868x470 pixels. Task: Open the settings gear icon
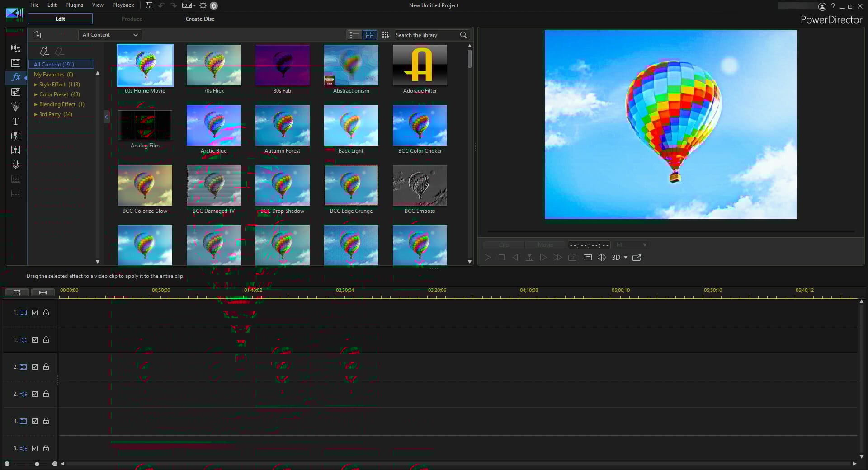tap(203, 5)
